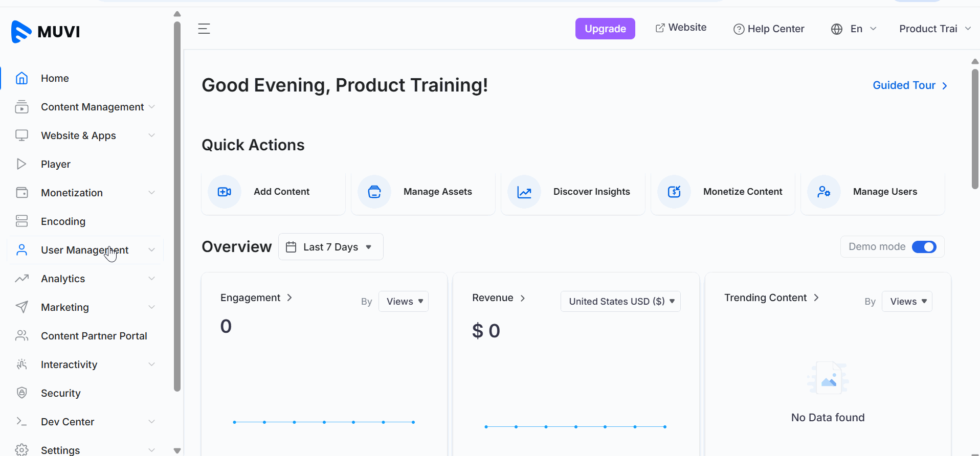Click the main page vertical scrollbar
Screen dimensions: 980x456
click(975, 129)
